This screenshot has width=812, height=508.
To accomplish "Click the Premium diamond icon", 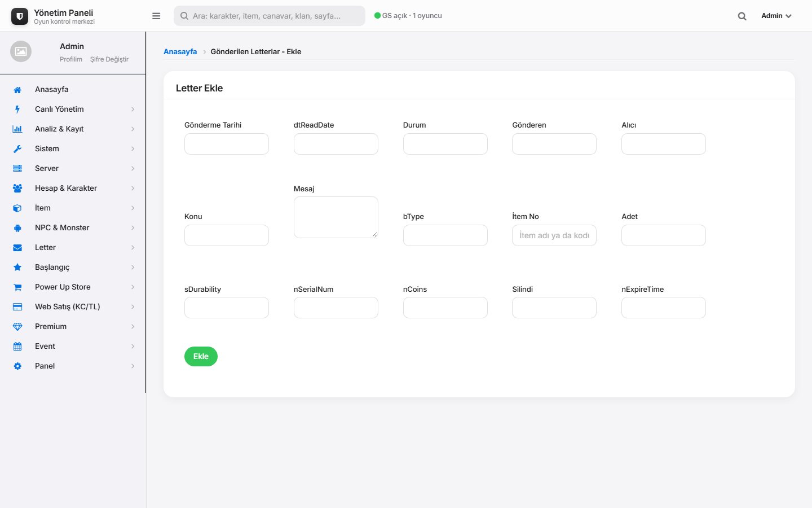I will pos(17,327).
